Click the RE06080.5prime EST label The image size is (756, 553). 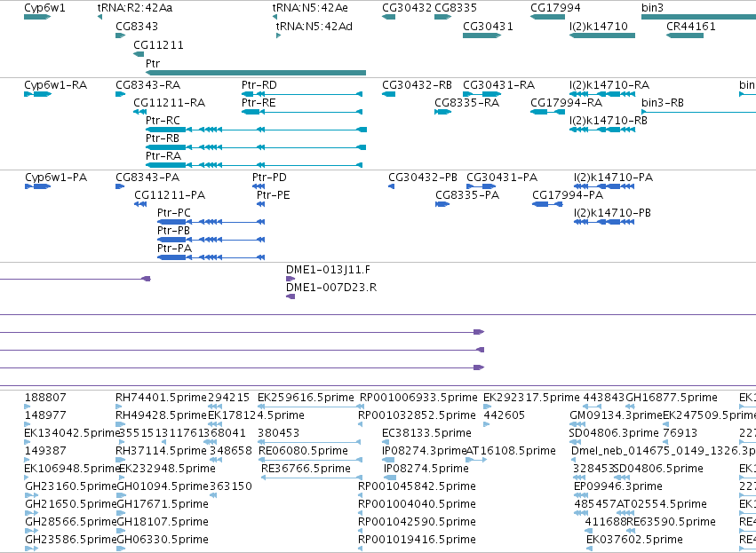(303, 451)
